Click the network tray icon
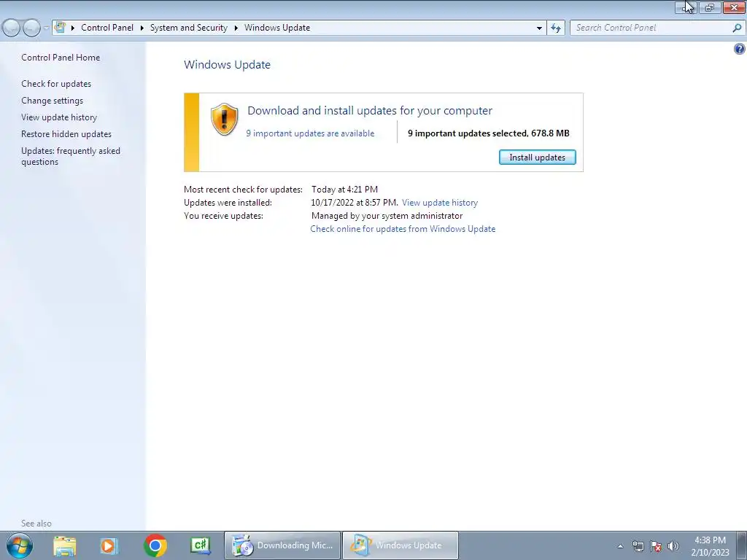 [x=638, y=546]
